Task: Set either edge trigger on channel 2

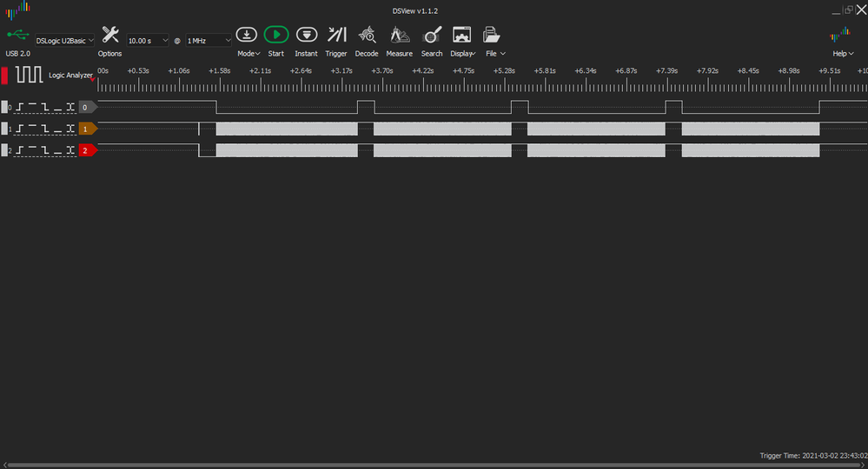Action: coord(70,150)
